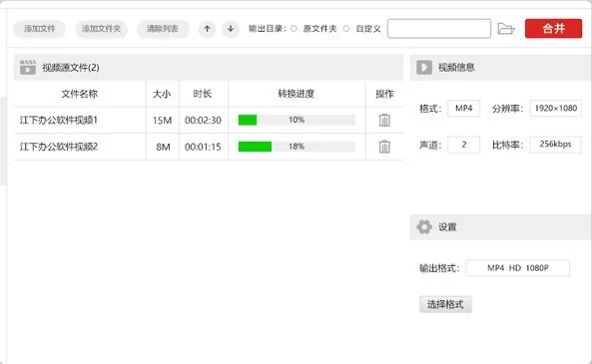Click the 输出格式 MP4 HD 1080P field
The image size is (592, 364).
(517, 268)
